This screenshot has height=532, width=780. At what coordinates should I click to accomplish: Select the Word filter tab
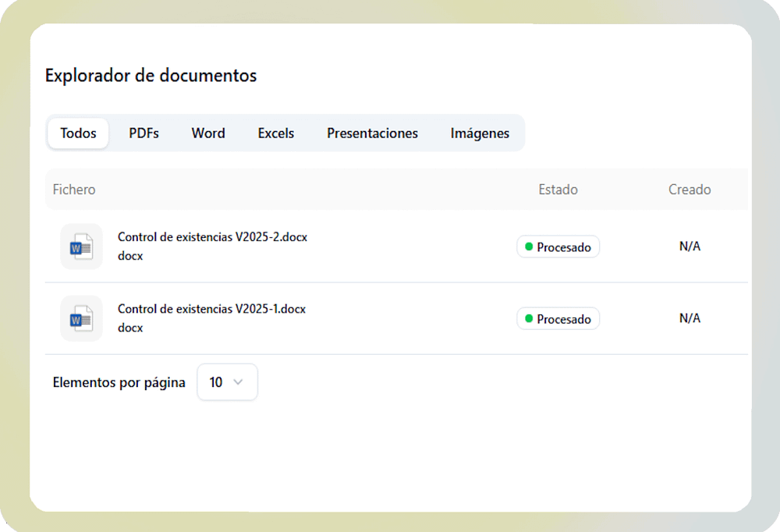[x=208, y=133]
